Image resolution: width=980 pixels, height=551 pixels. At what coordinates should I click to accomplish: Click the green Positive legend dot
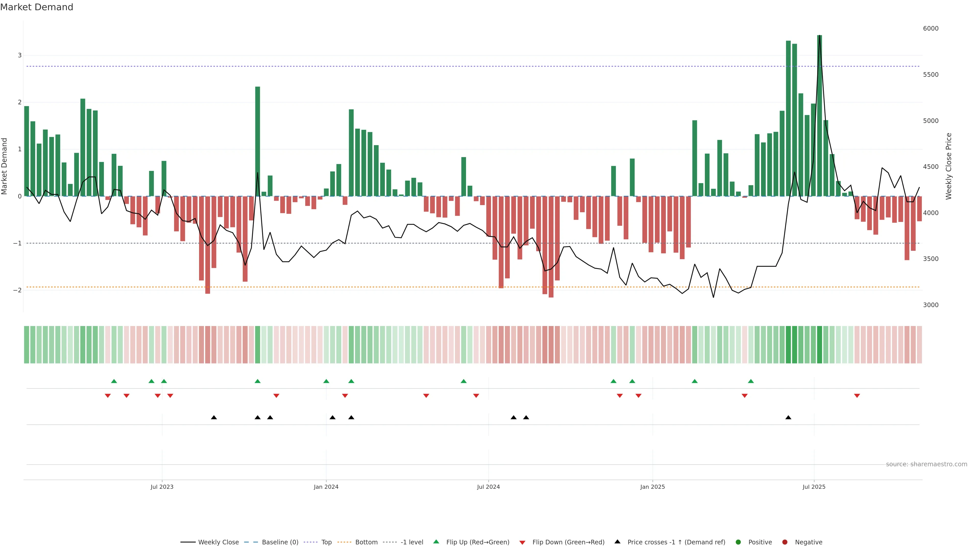point(738,542)
